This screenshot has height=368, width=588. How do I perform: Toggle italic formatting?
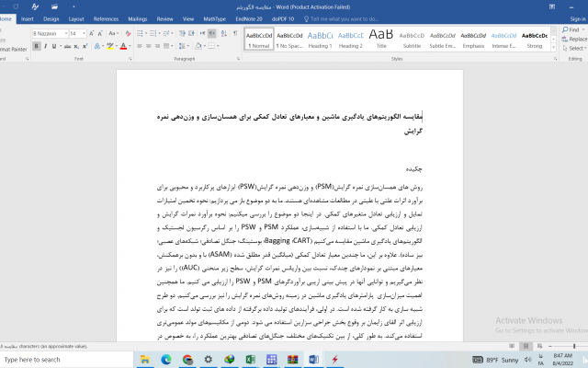(x=45, y=46)
